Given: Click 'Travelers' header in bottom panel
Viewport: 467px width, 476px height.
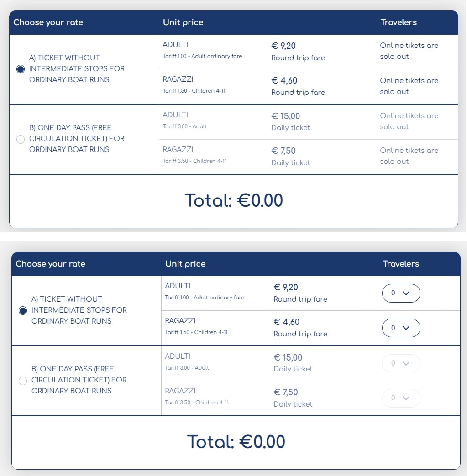Looking at the screenshot, I should tap(401, 263).
